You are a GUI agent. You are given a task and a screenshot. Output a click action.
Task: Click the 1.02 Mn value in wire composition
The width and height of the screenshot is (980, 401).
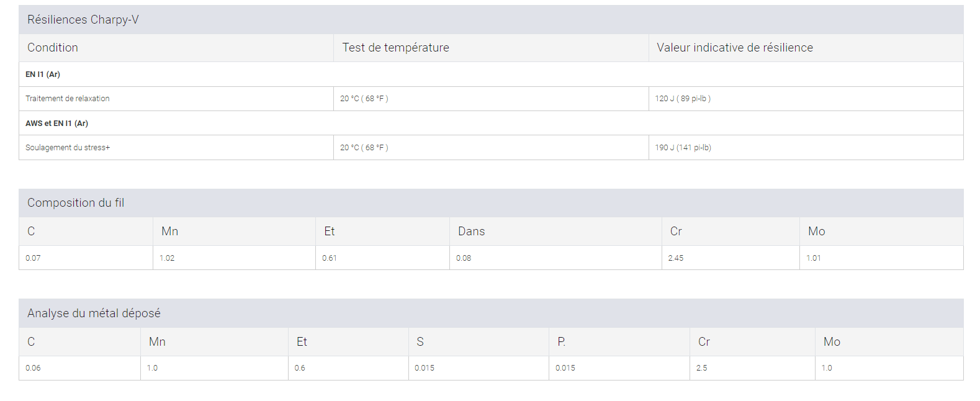(x=167, y=258)
